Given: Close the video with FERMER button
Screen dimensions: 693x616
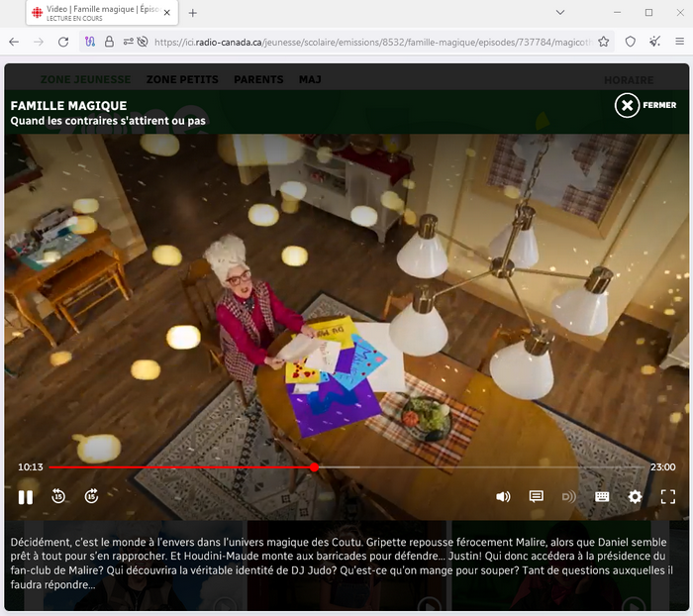Looking at the screenshot, I should point(644,105).
